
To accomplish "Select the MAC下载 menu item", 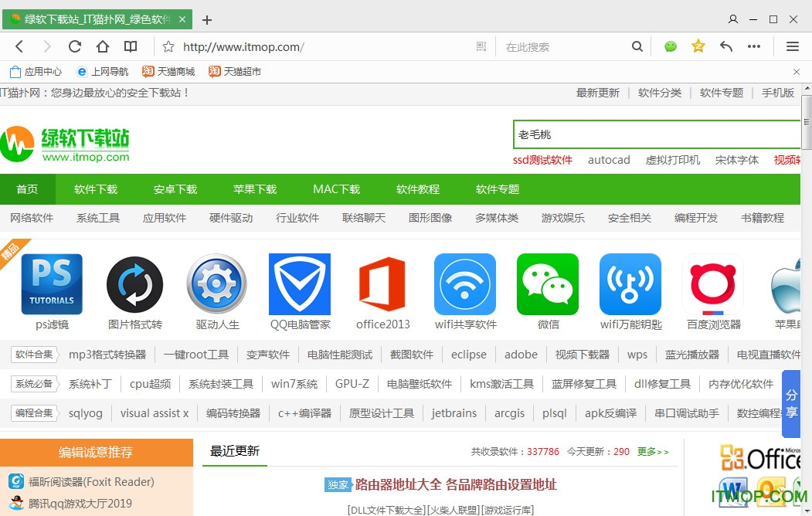I will coord(335,189).
